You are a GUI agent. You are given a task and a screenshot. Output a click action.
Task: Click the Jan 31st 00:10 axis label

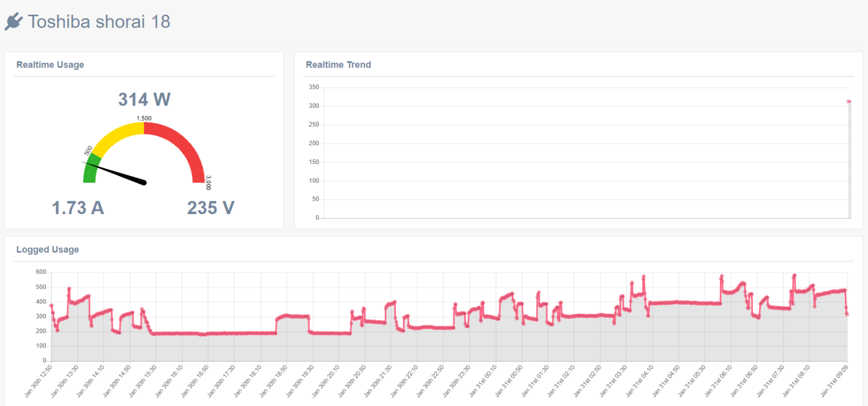tap(483, 381)
